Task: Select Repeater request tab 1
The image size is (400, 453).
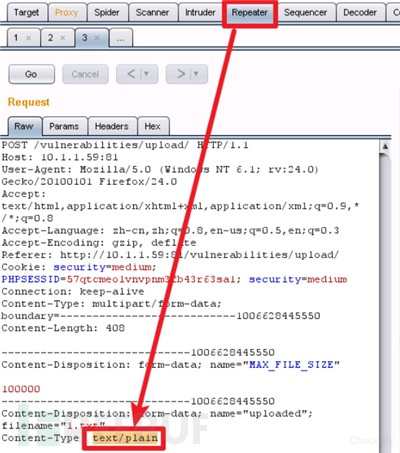Action: coord(16,38)
